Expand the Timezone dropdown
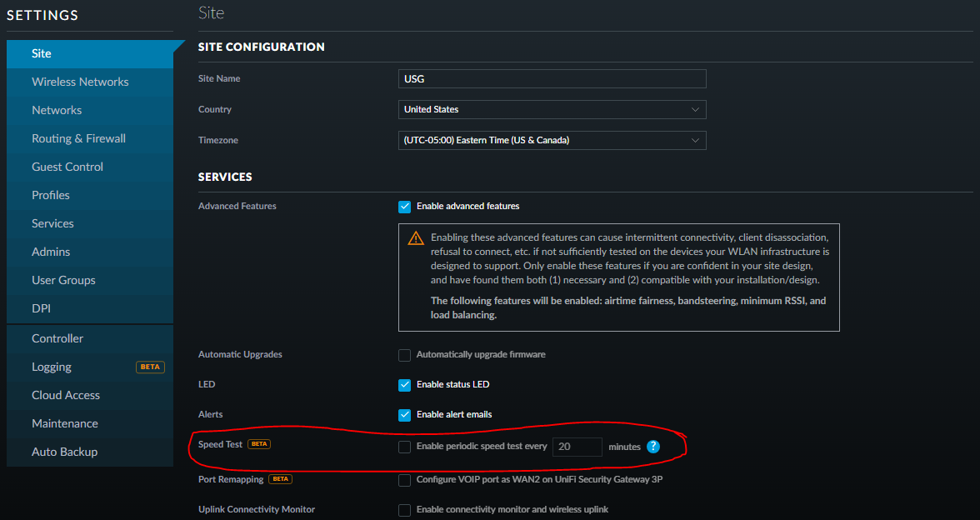Viewport: 980px width, 520px height. [x=552, y=140]
